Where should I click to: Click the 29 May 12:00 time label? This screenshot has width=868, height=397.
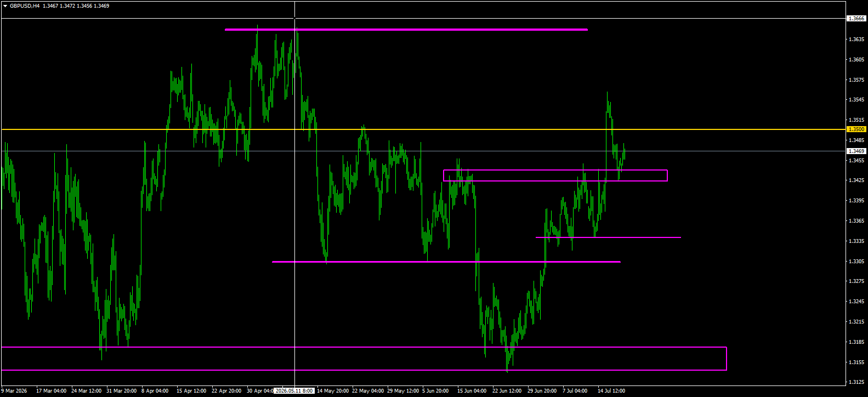(x=403, y=391)
